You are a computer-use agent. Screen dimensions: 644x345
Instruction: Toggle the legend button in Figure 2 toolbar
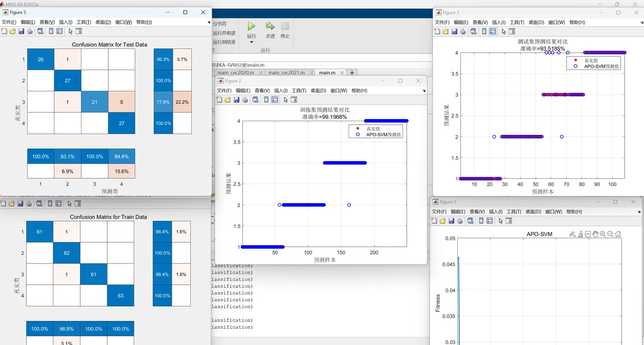pyautogui.click(x=274, y=99)
